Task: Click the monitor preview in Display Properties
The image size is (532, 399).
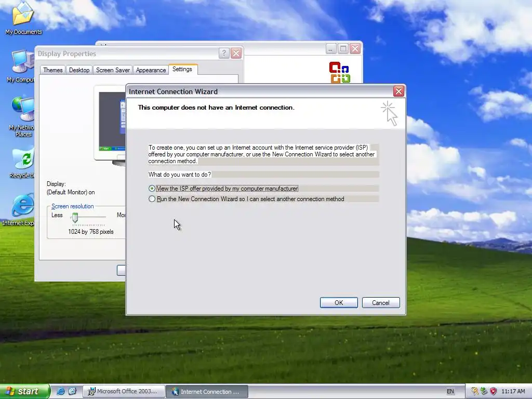Action: click(111, 124)
